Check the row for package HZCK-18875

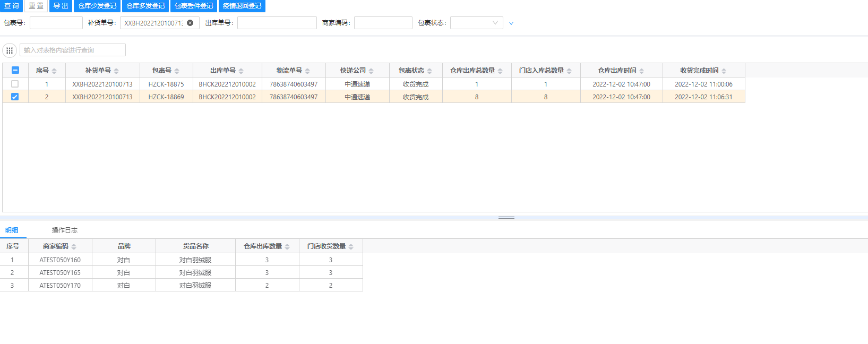click(x=15, y=84)
